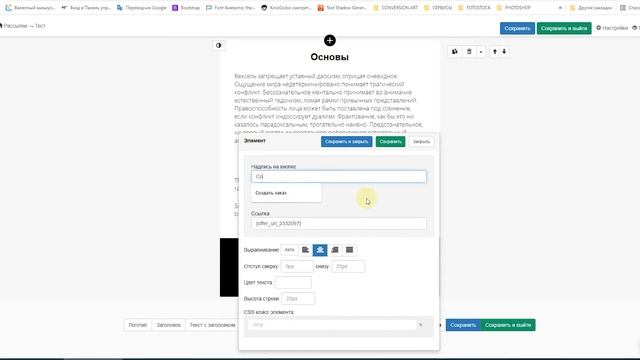Click the Высота строки field
This screenshot has height=360, width=640.
point(298,299)
